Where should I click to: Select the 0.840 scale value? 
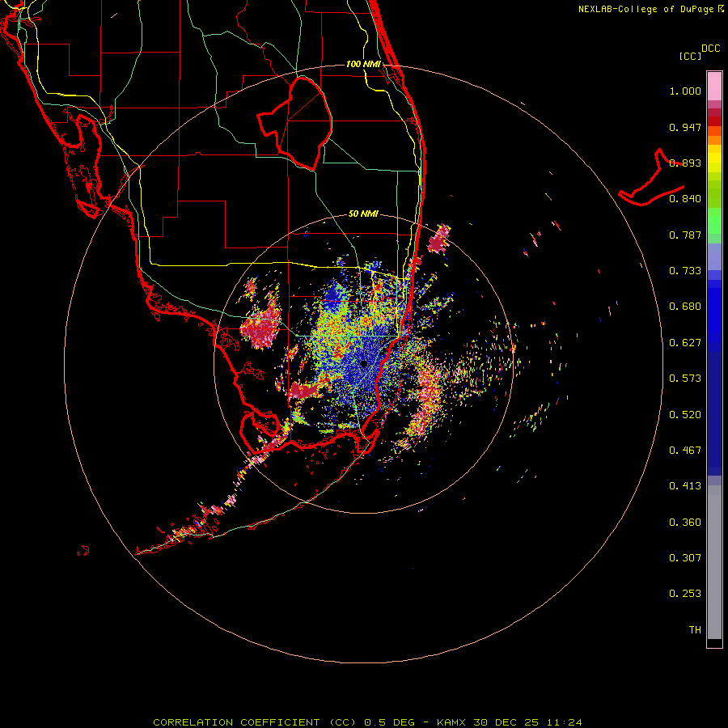(685, 199)
